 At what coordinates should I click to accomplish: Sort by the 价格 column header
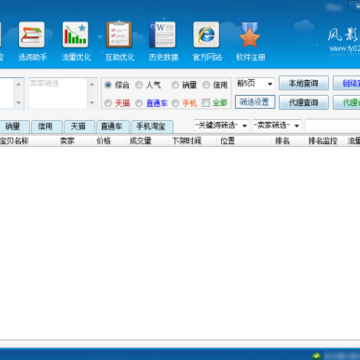pos(110,141)
